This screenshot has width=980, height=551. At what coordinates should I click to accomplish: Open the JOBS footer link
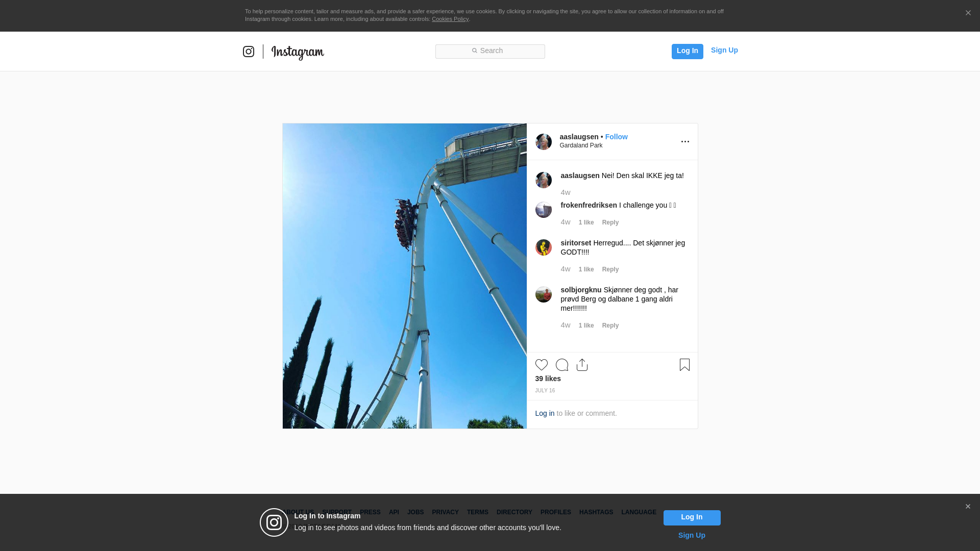415,512
